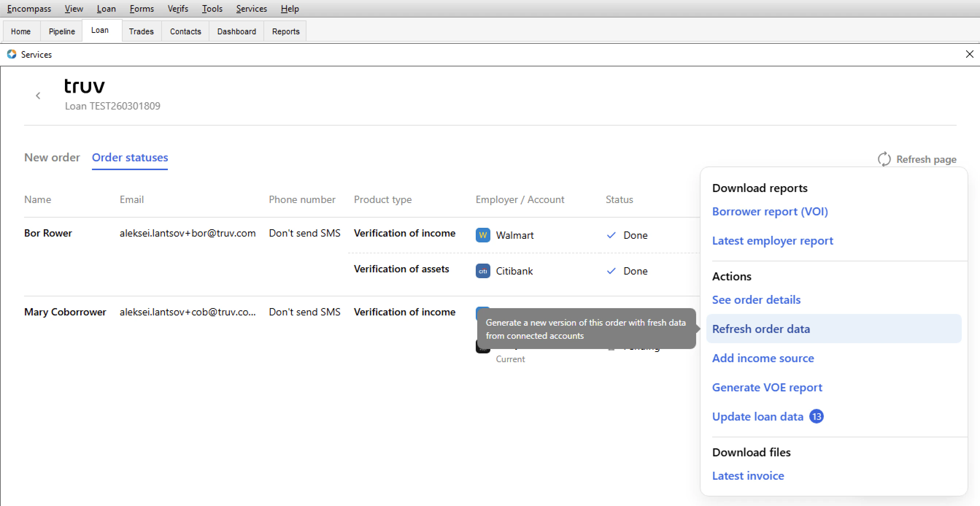The image size is (980, 506).
Task: Switch to the New order tab
Action: pyautogui.click(x=52, y=157)
